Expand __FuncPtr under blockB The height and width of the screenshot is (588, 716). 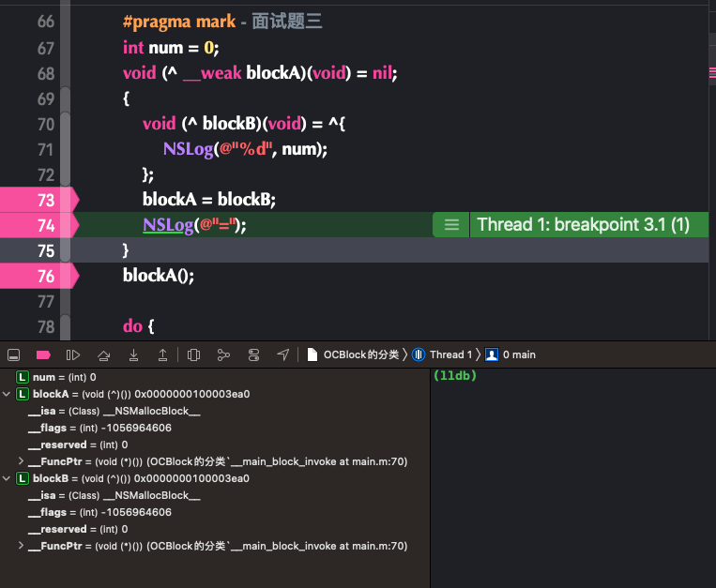[21, 546]
